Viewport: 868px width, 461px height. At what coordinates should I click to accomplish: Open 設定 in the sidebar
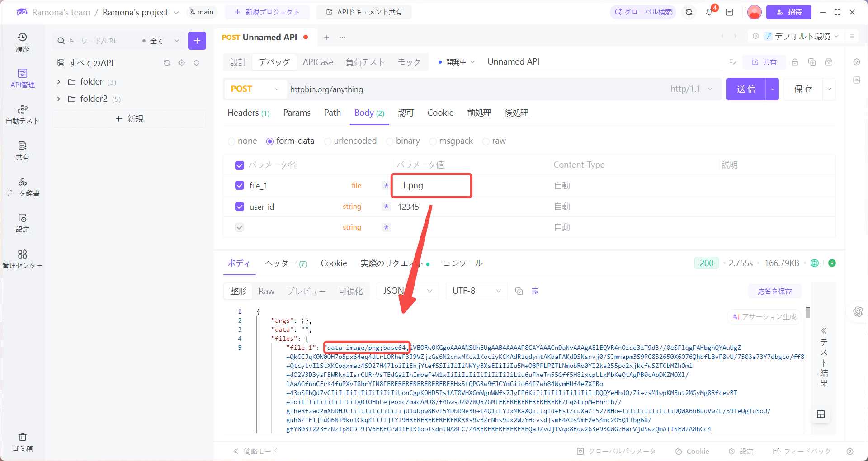coord(22,223)
